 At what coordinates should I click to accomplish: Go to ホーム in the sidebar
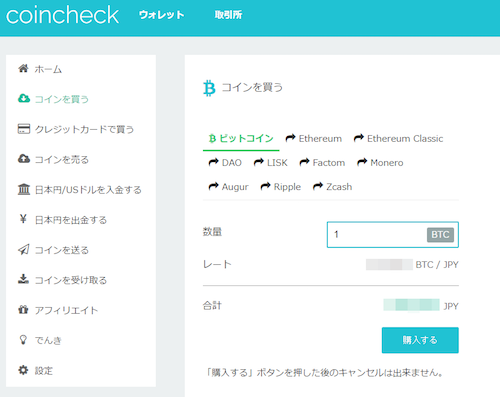click(x=48, y=69)
